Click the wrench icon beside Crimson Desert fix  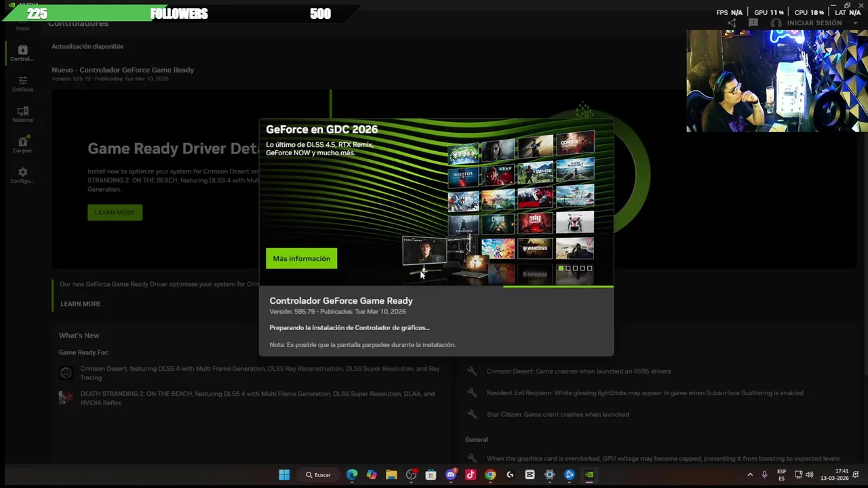473,371
